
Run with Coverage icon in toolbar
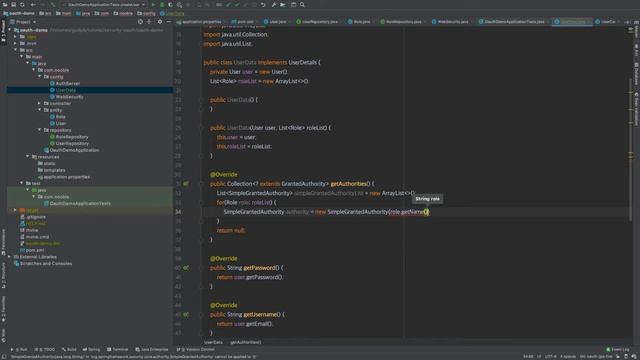[x=170, y=4]
